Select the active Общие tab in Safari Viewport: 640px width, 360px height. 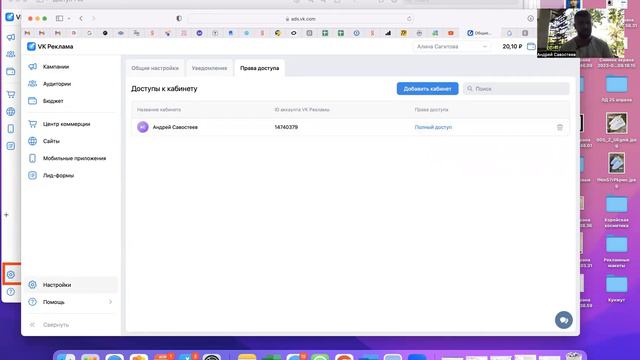coord(480,33)
